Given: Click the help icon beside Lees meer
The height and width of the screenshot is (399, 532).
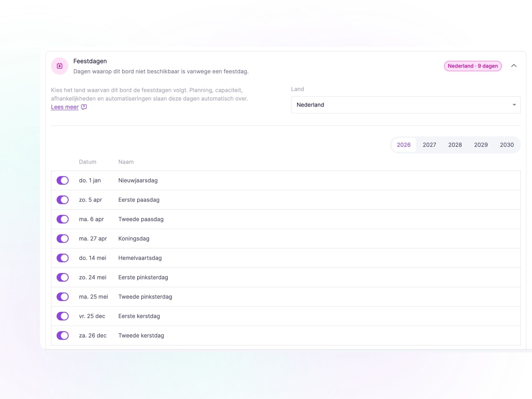Looking at the screenshot, I should click(84, 107).
